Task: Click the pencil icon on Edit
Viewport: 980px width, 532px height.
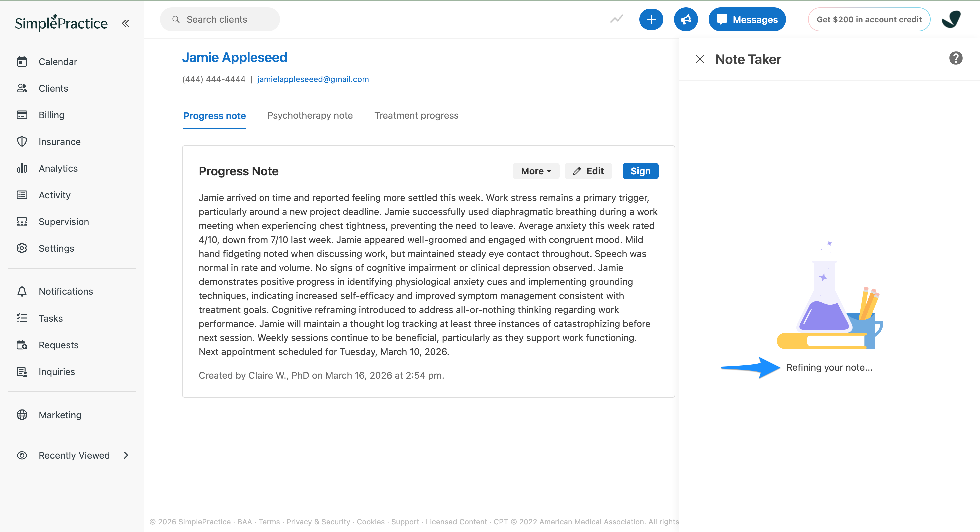Action: (x=577, y=171)
